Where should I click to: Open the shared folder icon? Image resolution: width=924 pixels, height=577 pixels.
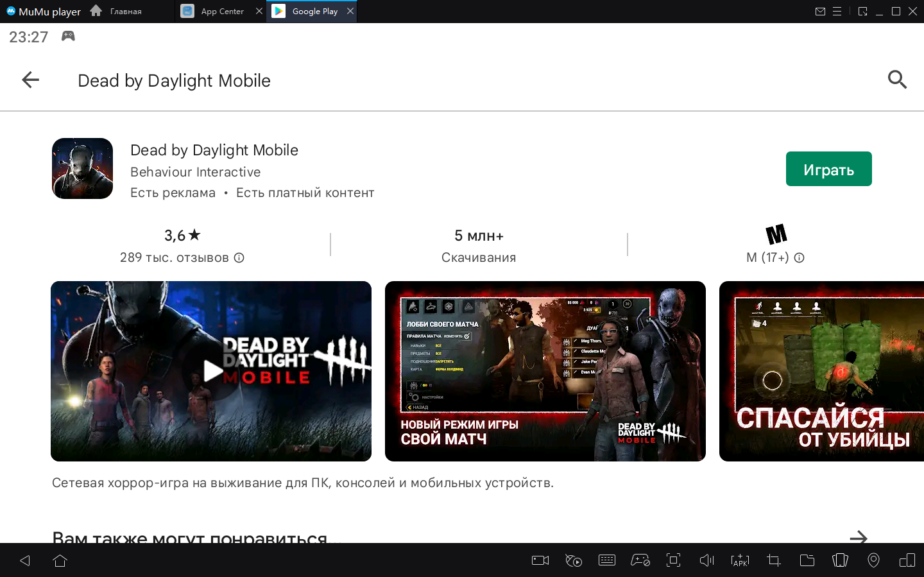(x=807, y=560)
